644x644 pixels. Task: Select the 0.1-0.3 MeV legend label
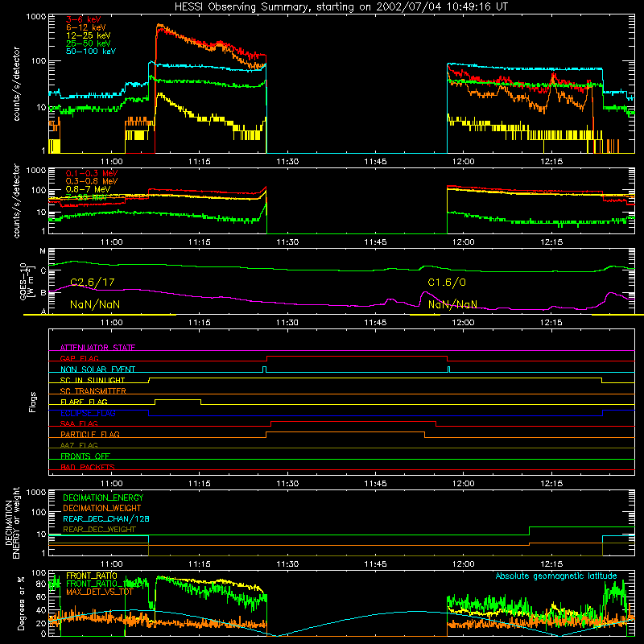[x=92, y=173]
